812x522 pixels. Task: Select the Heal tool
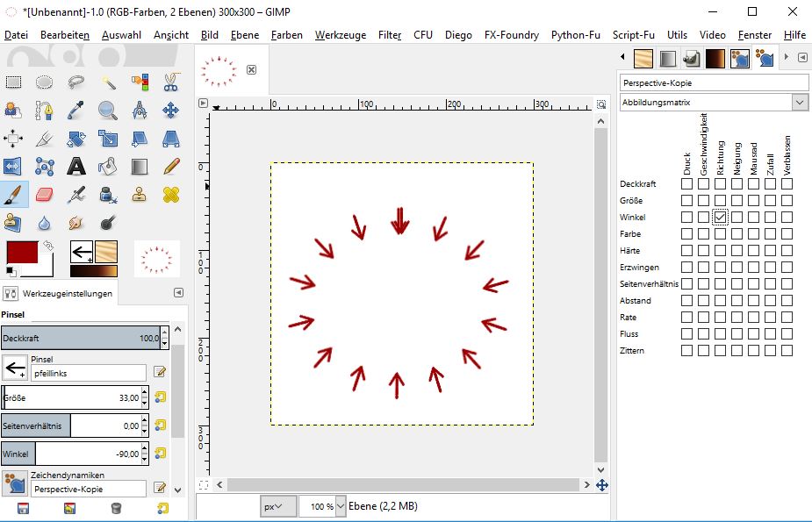coord(171,194)
